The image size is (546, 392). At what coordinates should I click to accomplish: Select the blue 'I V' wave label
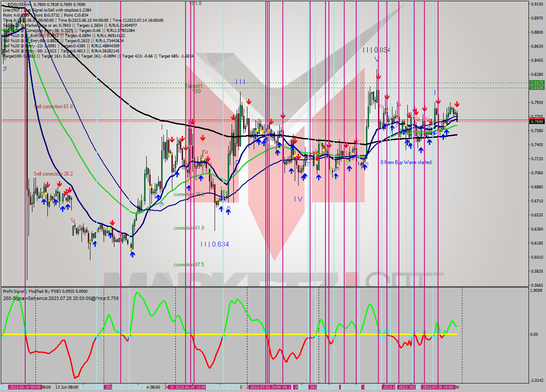click(x=298, y=199)
